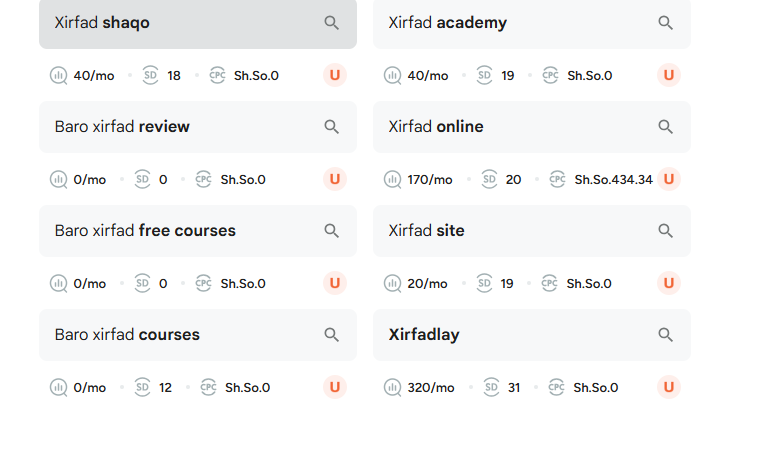The width and height of the screenshot is (760, 452).
Task: Click the search icon beside Xirfad shaqo
Action: pyautogui.click(x=332, y=23)
